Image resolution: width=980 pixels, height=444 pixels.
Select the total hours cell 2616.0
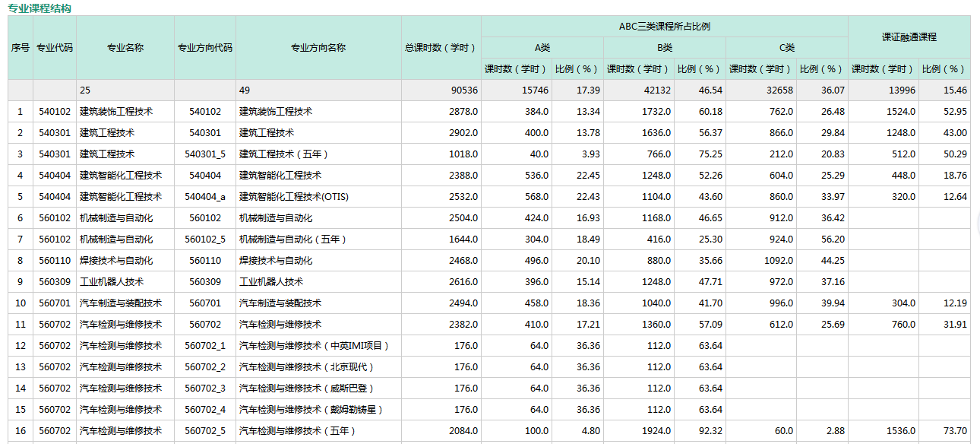[441, 281]
